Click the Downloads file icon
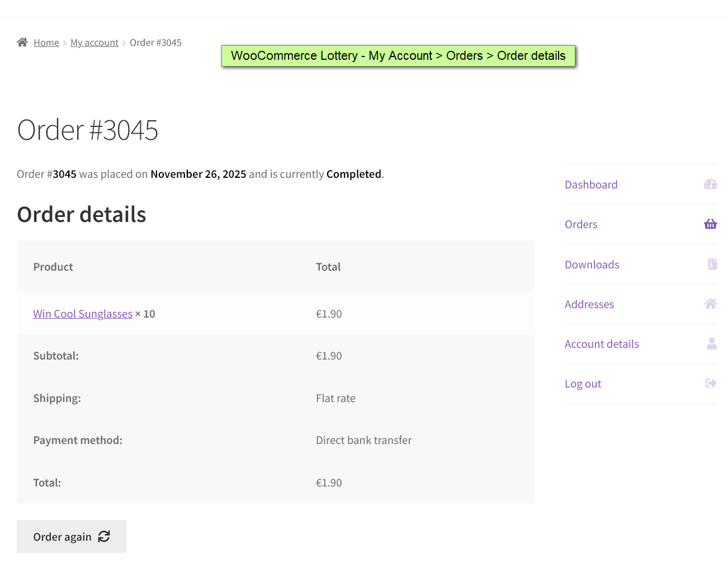This screenshot has width=728, height=567. tap(712, 264)
